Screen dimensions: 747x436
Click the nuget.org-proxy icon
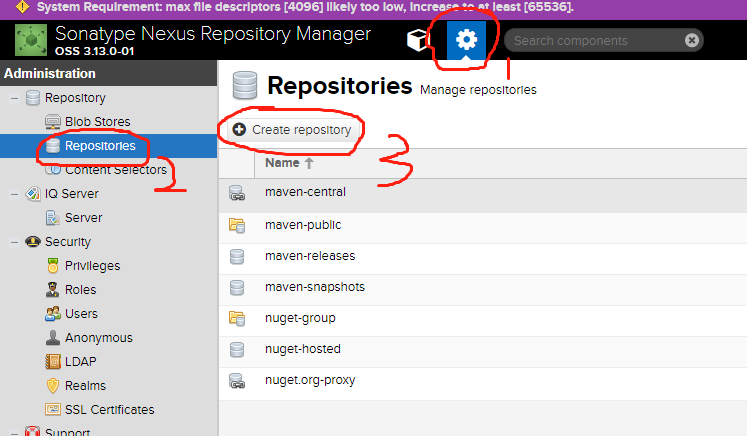click(237, 381)
